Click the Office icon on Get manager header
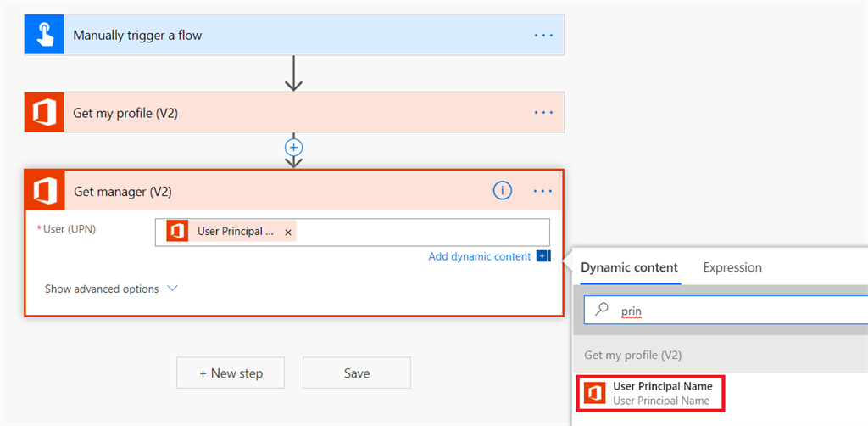 (45, 191)
